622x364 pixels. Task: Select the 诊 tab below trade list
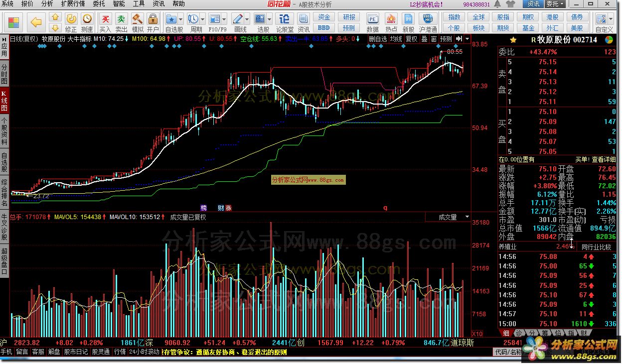519,333
